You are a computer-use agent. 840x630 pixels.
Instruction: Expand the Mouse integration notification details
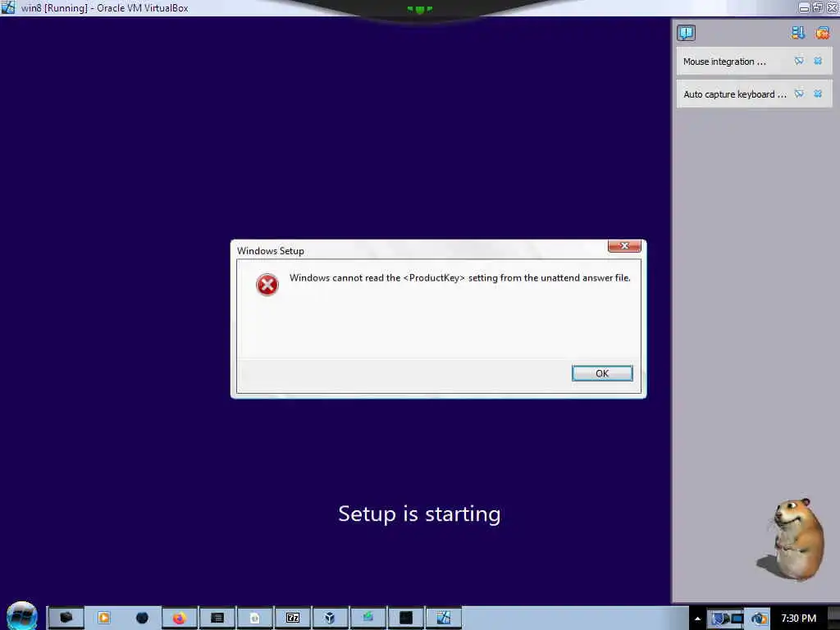click(799, 61)
